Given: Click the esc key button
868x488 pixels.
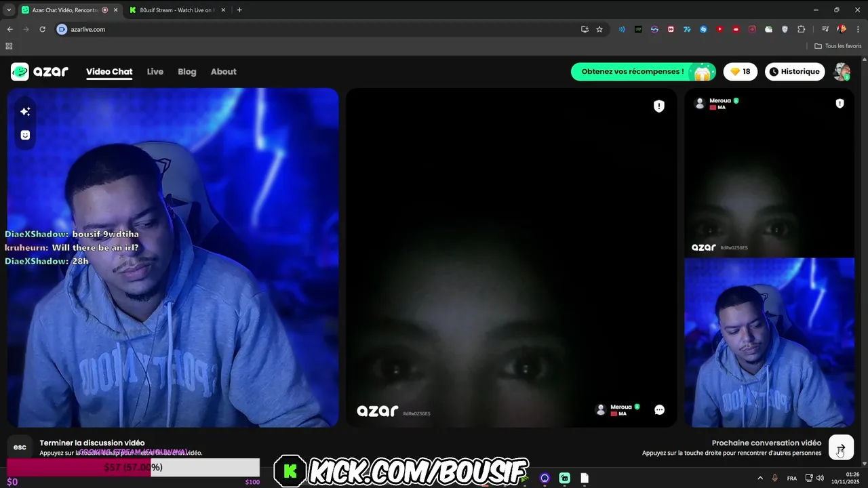Looking at the screenshot, I should (x=20, y=447).
